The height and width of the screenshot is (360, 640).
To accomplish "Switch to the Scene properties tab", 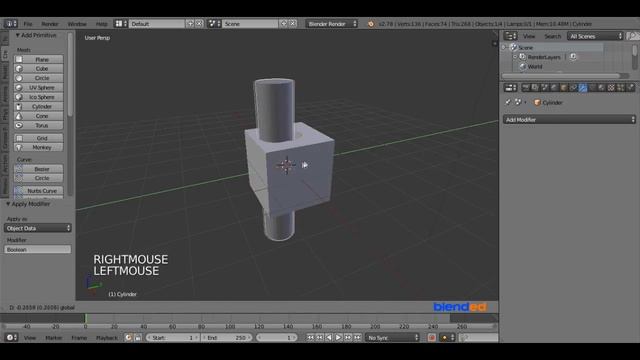I will coord(544,87).
